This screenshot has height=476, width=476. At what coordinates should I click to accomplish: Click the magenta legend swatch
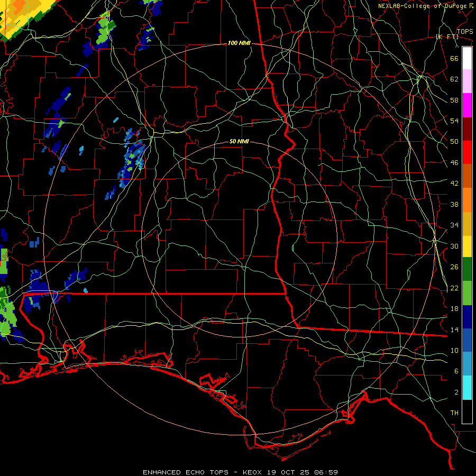tap(467, 105)
